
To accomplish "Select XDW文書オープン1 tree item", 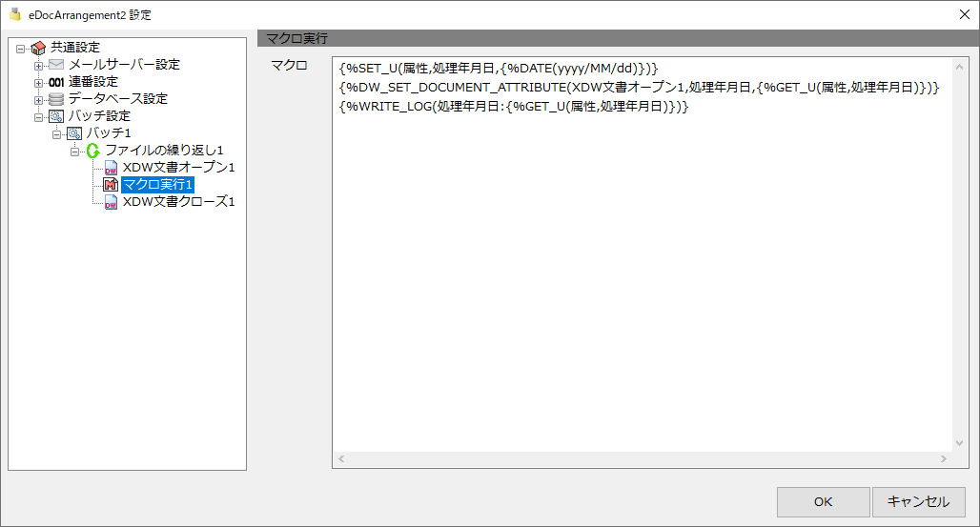I will (179, 168).
